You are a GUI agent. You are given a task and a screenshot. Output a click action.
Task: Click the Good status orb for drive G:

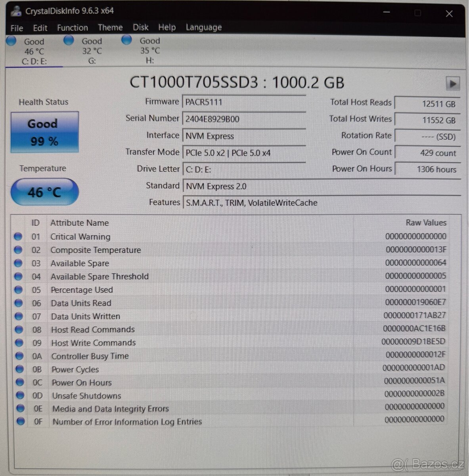[68, 40]
